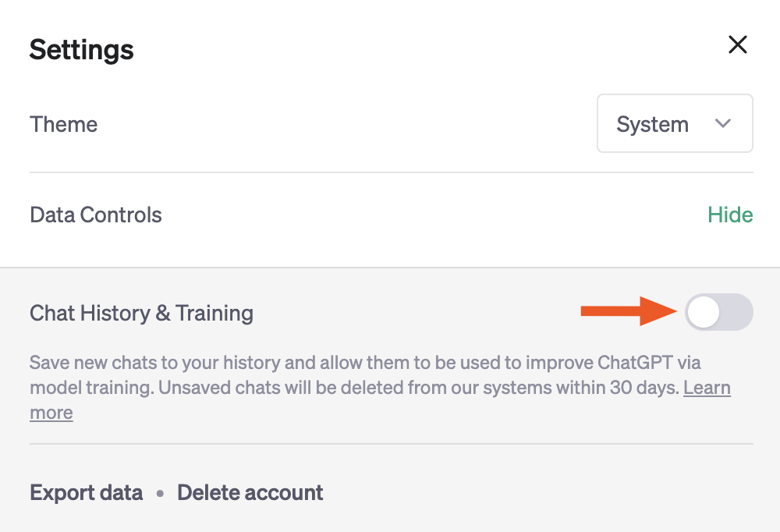The width and height of the screenshot is (780, 532).
Task: Select the Theme settings row
Action: tap(63, 124)
